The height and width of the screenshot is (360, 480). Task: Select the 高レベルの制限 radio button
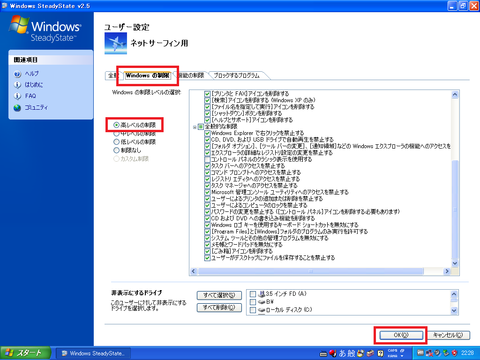click(x=116, y=125)
